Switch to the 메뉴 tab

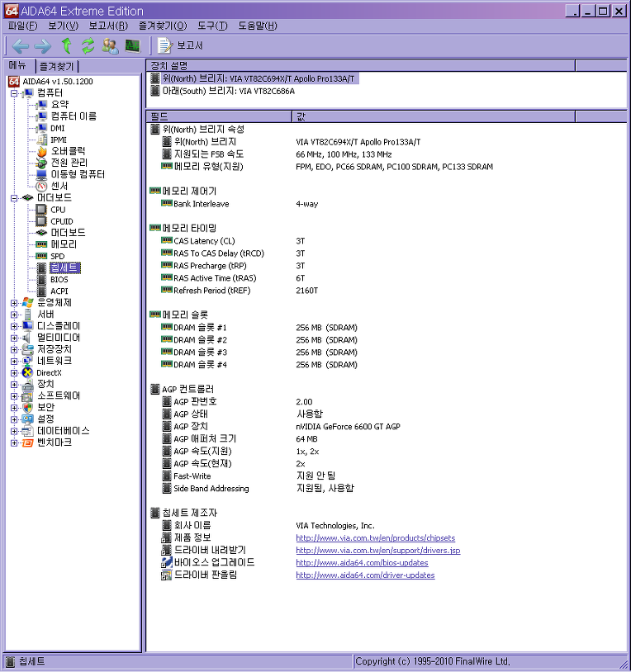(x=17, y=65)
